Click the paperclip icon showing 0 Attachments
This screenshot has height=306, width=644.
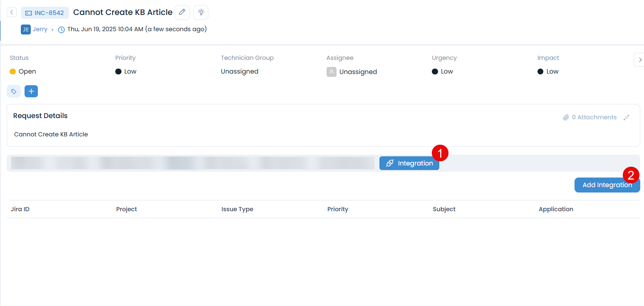(x=566, y=117)
